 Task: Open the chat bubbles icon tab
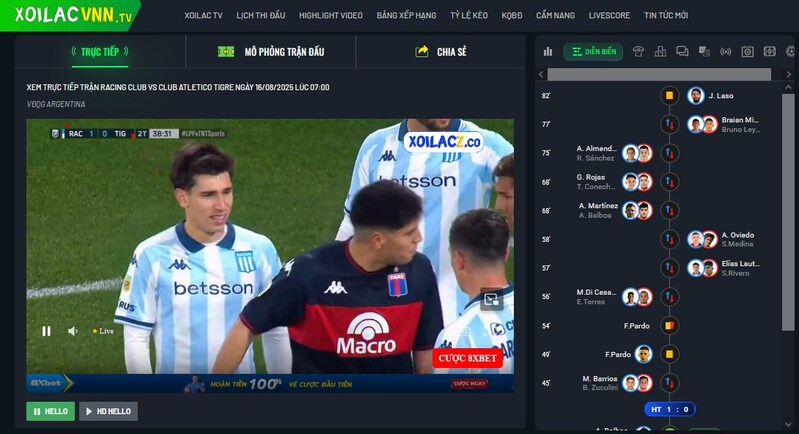click(682, 51)
